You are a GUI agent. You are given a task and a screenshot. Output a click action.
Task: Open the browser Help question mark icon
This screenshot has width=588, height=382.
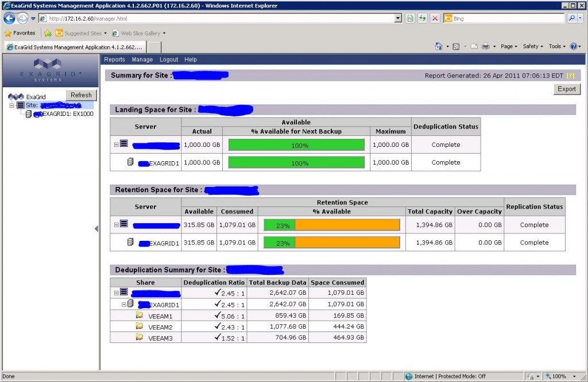coord(574,46)
